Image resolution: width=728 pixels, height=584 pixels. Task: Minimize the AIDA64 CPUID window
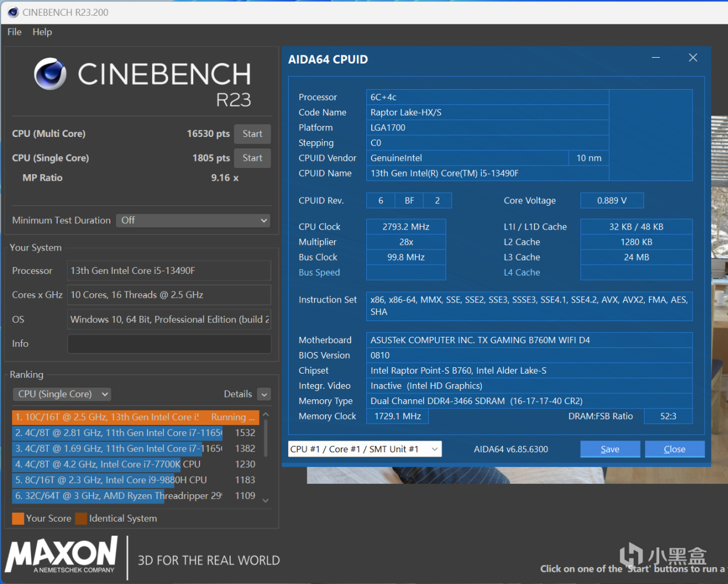[656, 58]
